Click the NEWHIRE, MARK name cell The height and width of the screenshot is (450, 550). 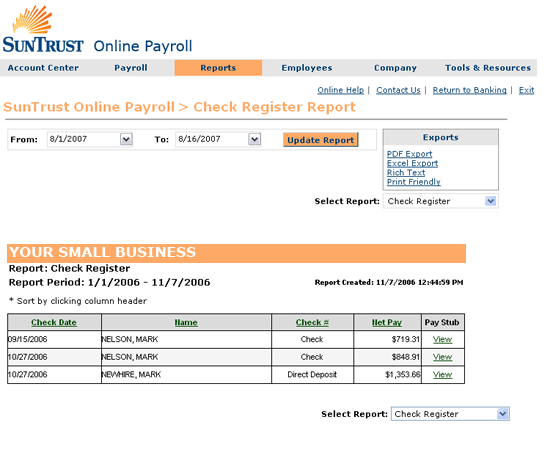(x=186, y=375)
